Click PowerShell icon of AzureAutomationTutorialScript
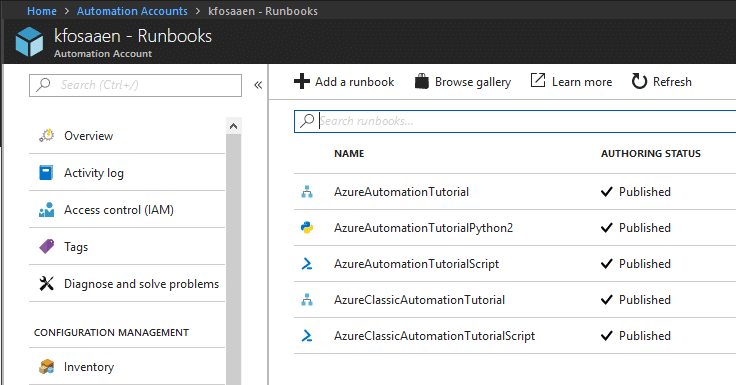This screenshot has width=736, height=385. 307,264
